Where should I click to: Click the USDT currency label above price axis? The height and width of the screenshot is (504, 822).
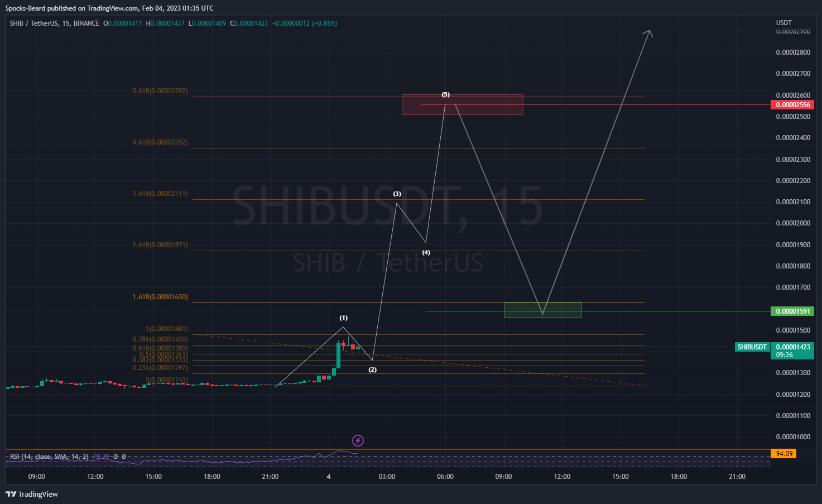tap(784, 23)
